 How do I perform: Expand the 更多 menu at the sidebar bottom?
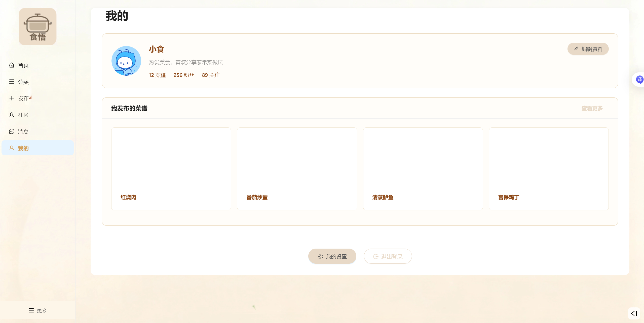click(x=37, y=310)
